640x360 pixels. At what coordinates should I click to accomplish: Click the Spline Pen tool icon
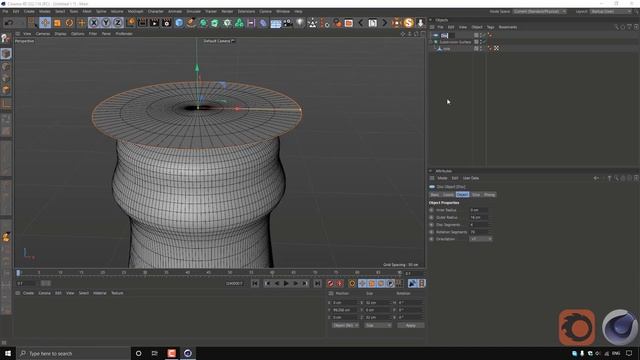coord(191,23)
